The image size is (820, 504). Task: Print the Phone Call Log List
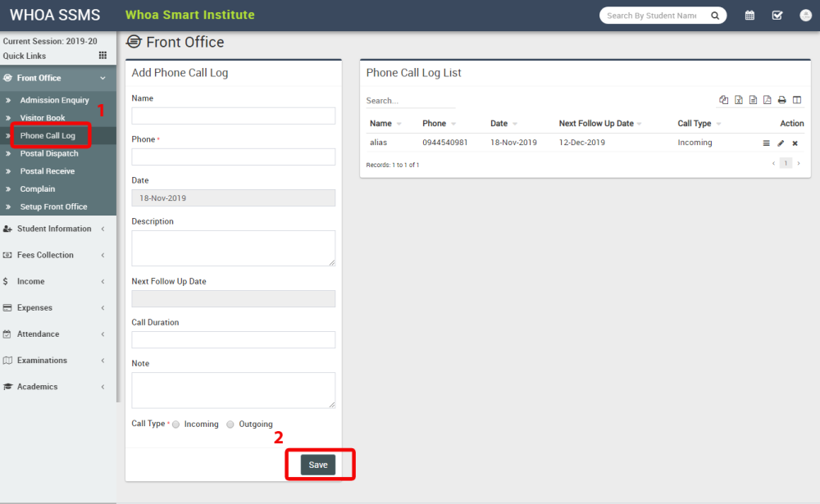coord(781,99)
